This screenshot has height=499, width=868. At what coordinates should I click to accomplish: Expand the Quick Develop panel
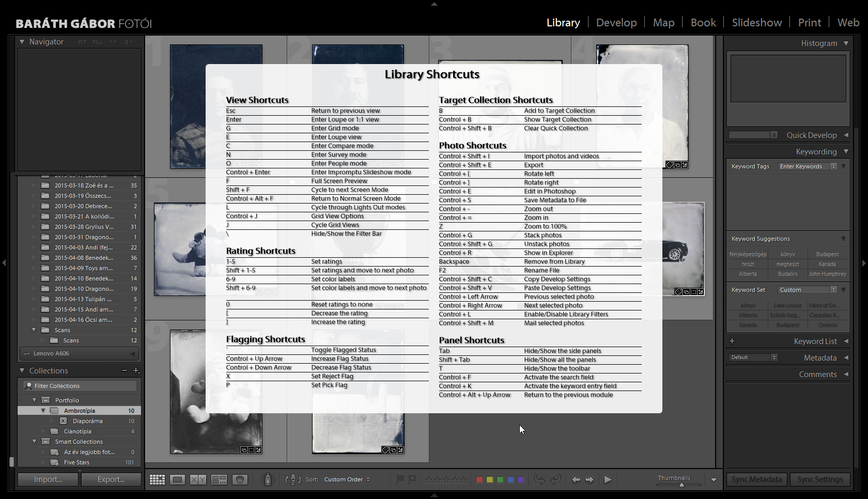pyautogui.click(x=846, y=135)
